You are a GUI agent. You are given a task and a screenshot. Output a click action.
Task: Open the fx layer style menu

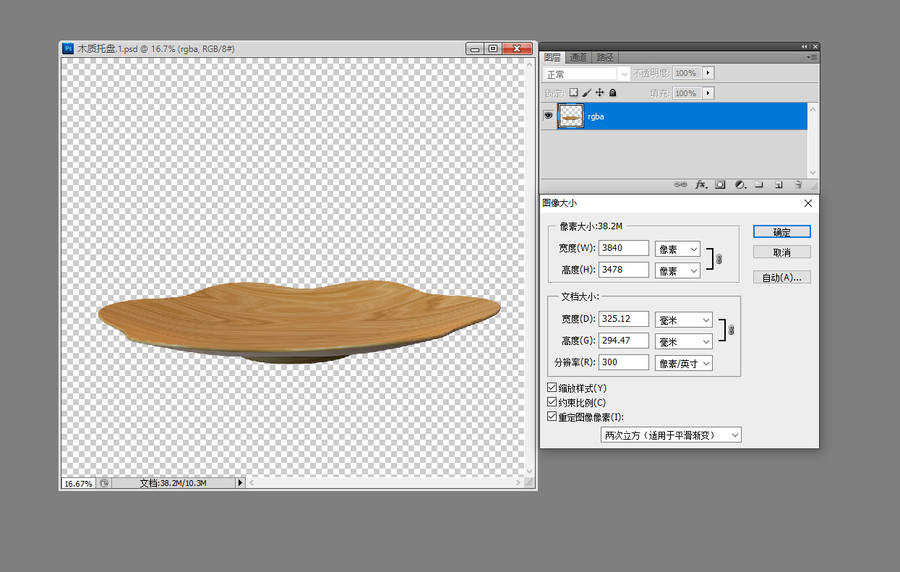pos(701,185)
